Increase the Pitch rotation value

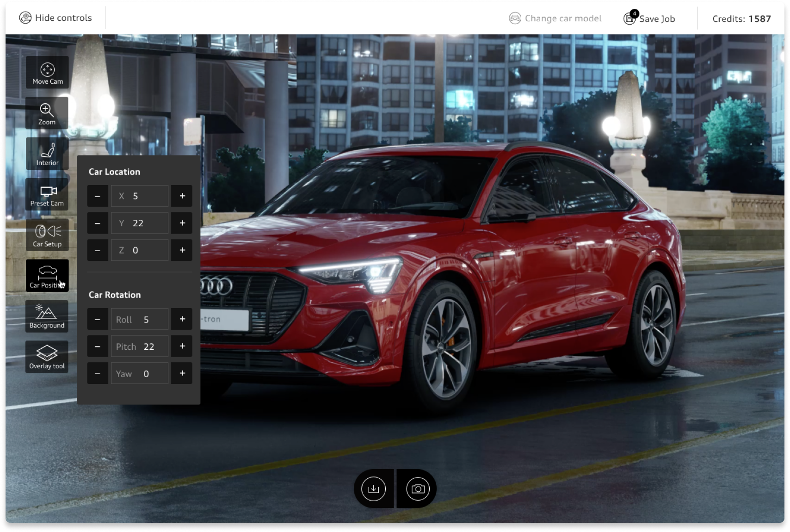(182, 346)
